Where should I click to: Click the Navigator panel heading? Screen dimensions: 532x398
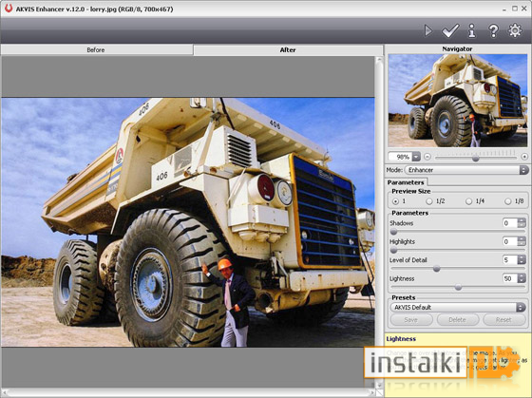tap(457, 48)
